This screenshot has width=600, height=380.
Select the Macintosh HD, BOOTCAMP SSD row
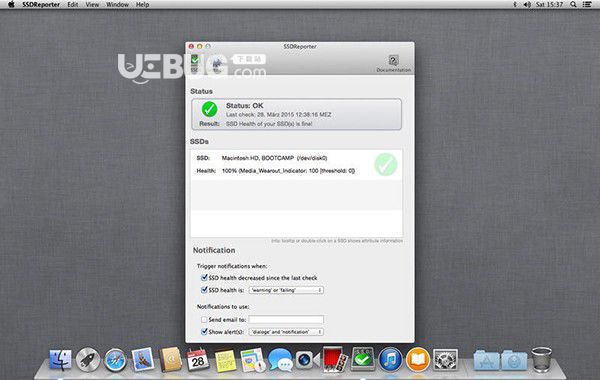click(x=297, y=165)
